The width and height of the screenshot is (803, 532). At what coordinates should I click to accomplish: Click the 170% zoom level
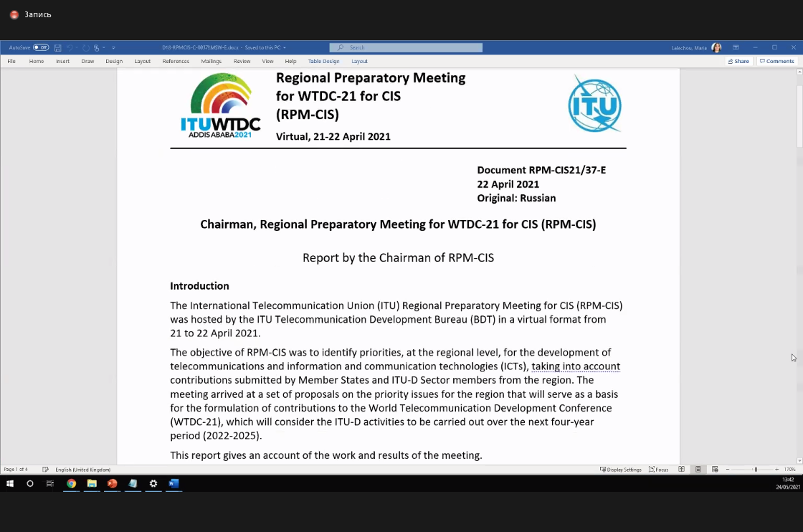(789, 470)
